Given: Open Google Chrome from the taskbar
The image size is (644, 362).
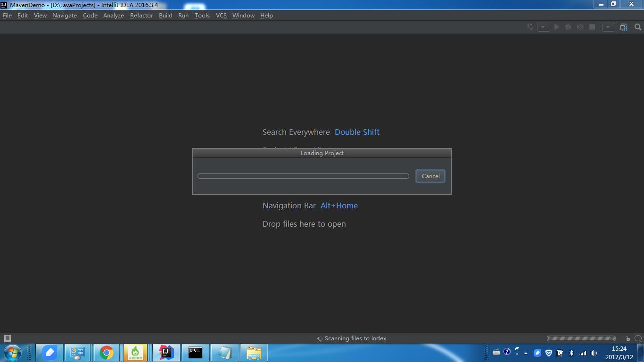Looking at the screenshot, I should pos(107,353).
